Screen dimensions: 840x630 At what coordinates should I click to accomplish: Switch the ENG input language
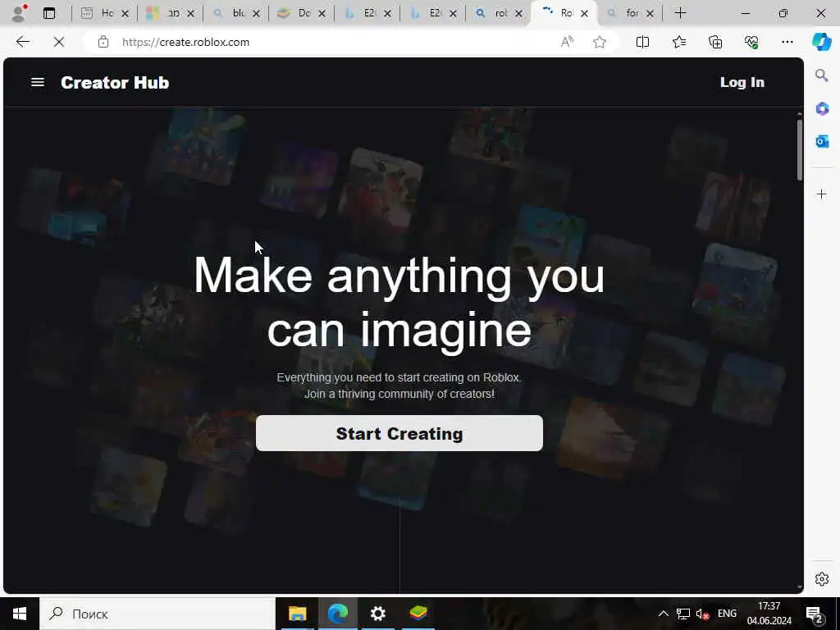727,614
